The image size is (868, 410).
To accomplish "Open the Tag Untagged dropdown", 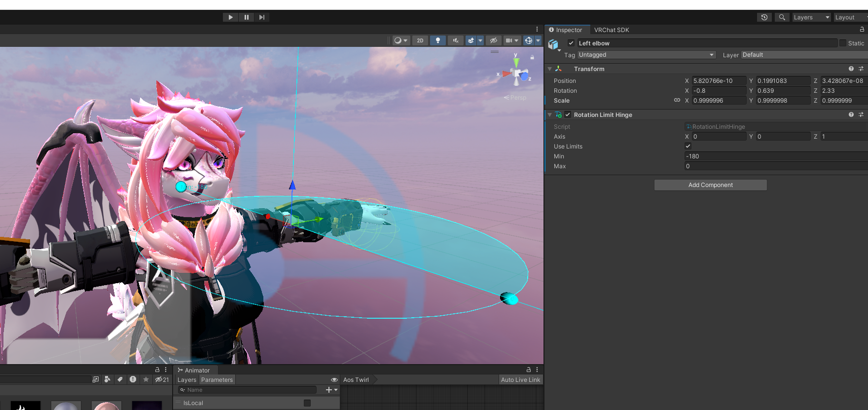I will pyautogui.click(x=647, y=55).
